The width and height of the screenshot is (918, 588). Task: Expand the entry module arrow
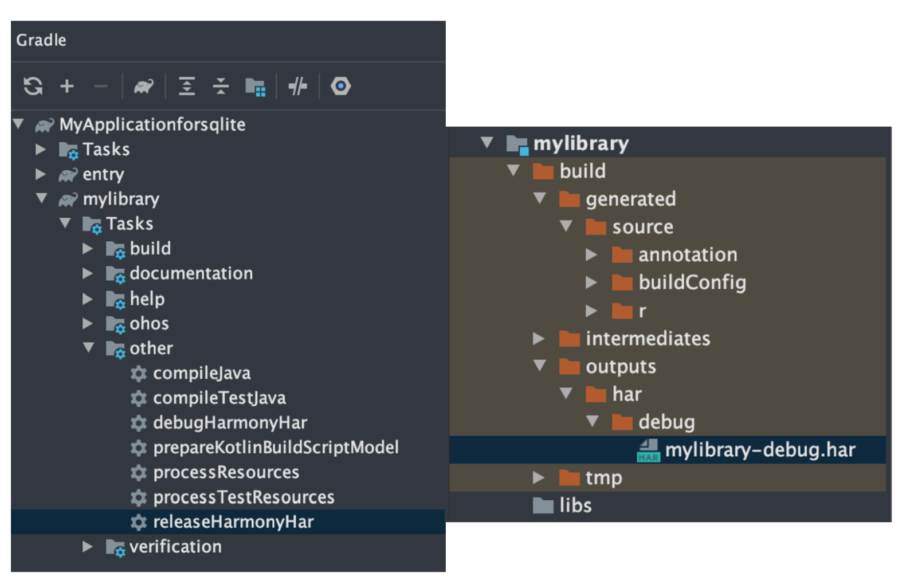point(41,174)
